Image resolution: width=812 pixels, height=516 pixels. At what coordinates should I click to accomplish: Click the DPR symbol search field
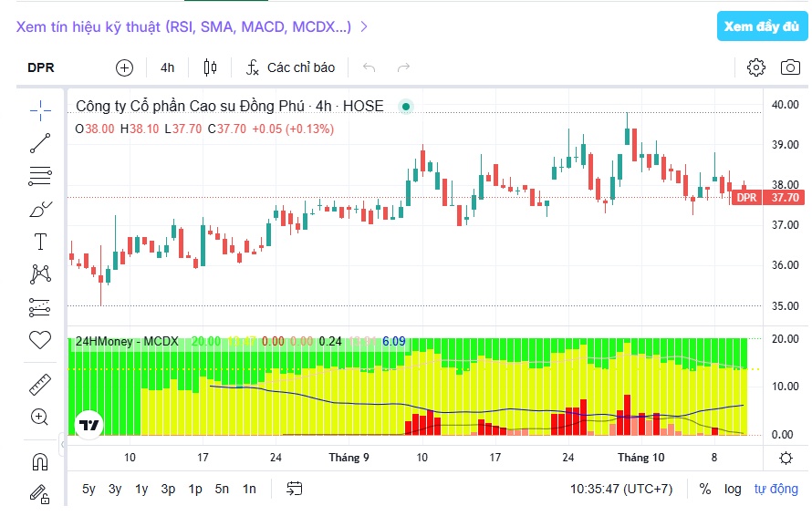click(41, 67)
